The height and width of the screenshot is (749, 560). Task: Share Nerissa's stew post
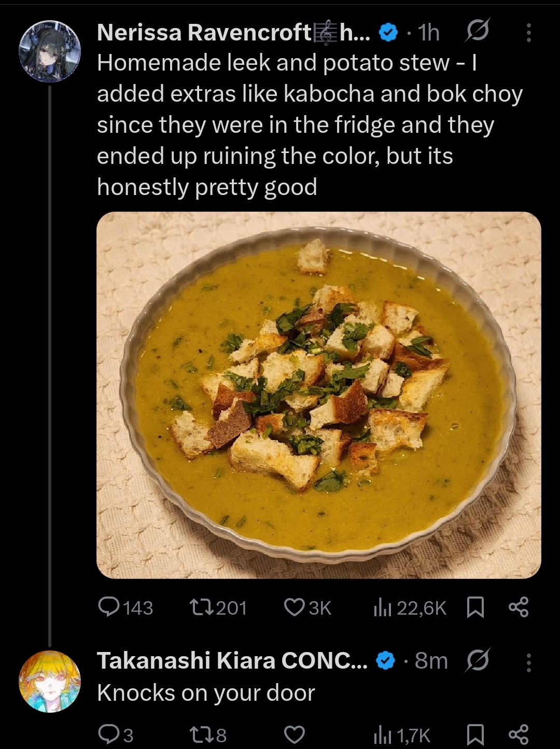[x=519, y=607]
